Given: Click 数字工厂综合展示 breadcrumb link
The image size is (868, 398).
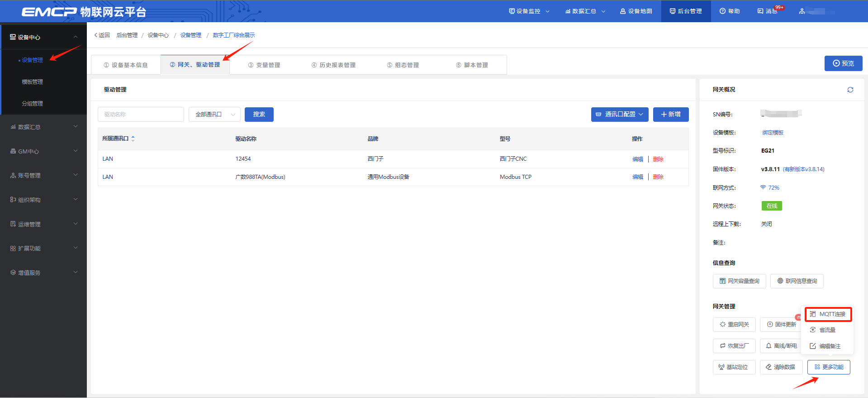Looking at the screenshot, I should [x=234, y=35].
